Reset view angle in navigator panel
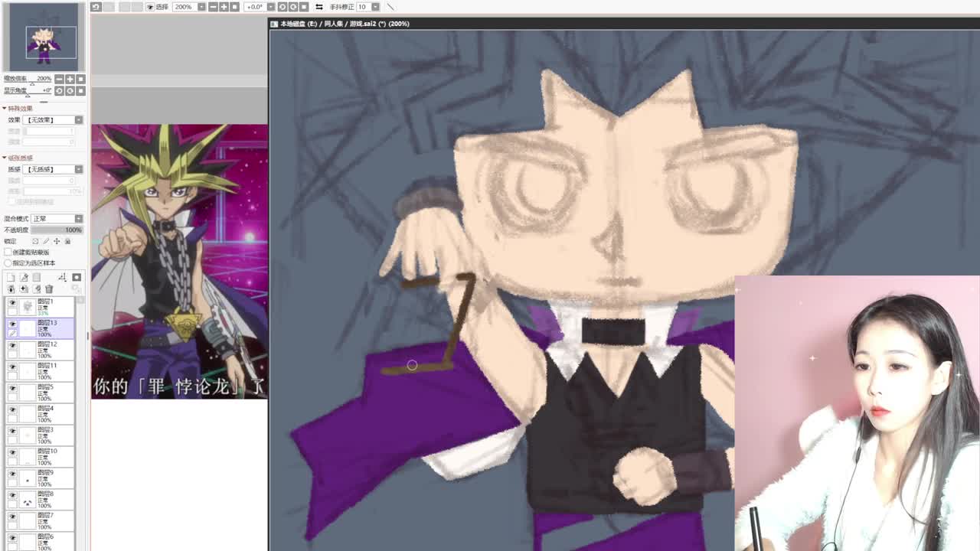980x551 pixels. click(x=80, y=90)
